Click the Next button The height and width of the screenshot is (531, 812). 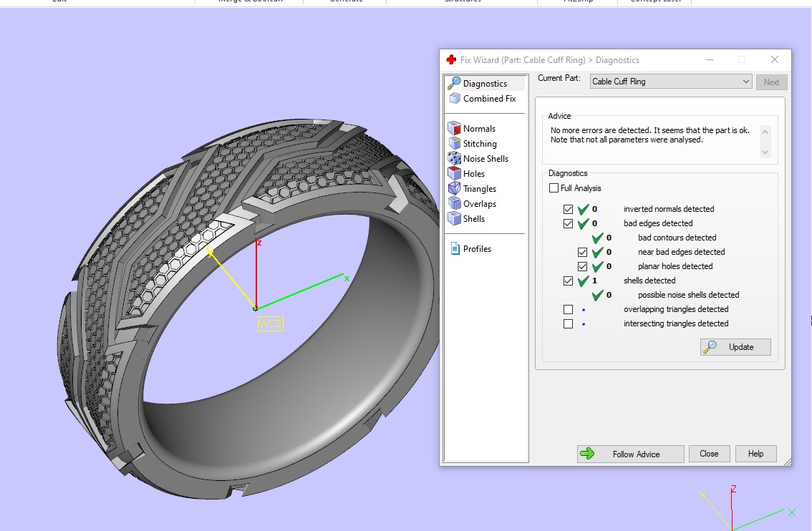pyautogui.click(x=772, y=82)
